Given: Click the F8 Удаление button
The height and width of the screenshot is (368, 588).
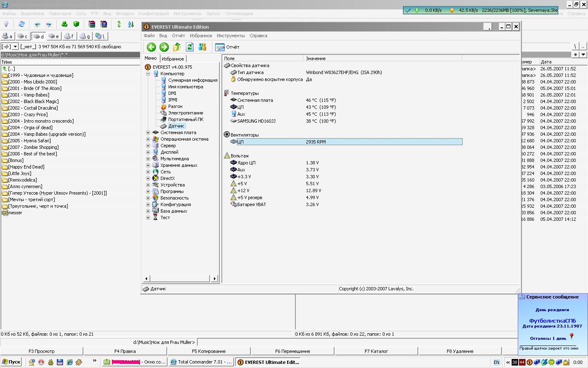Looking at the screenshot, I should (x=460, y=351).
